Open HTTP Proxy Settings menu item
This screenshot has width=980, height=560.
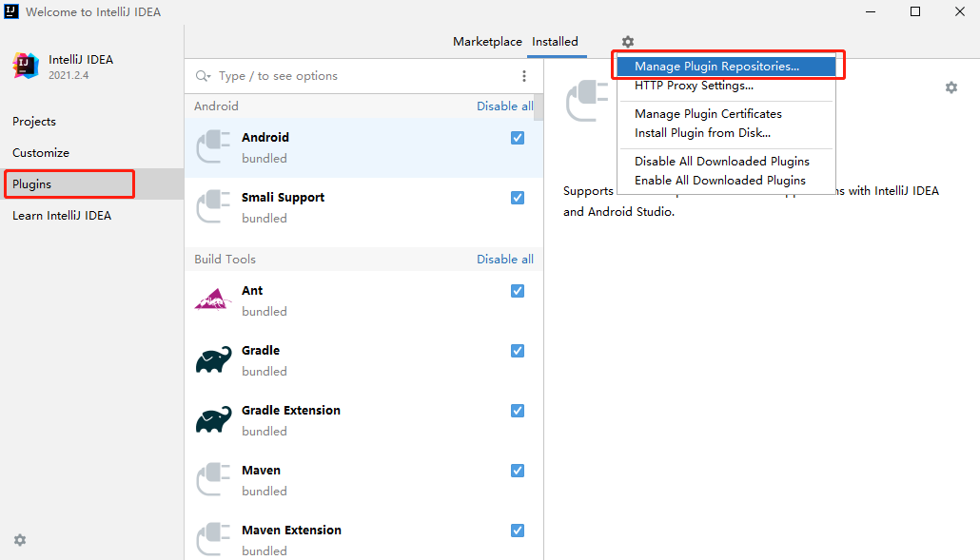[x=726, y=86]
